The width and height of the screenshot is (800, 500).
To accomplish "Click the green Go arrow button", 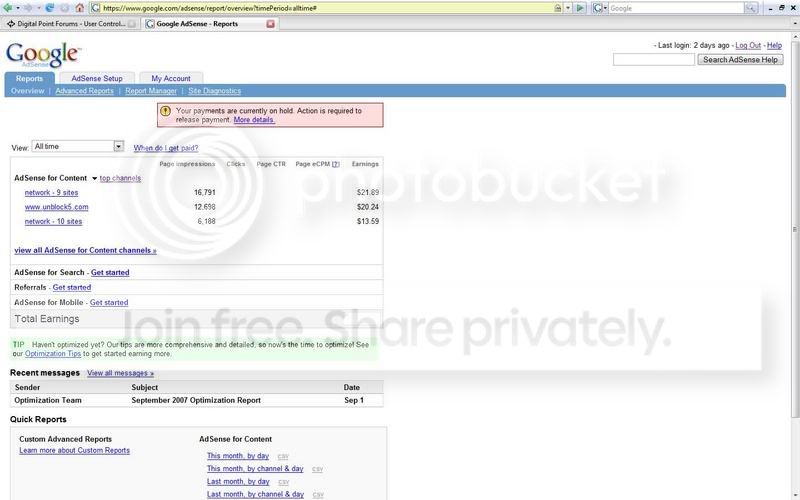I will [x=580, y=8].
